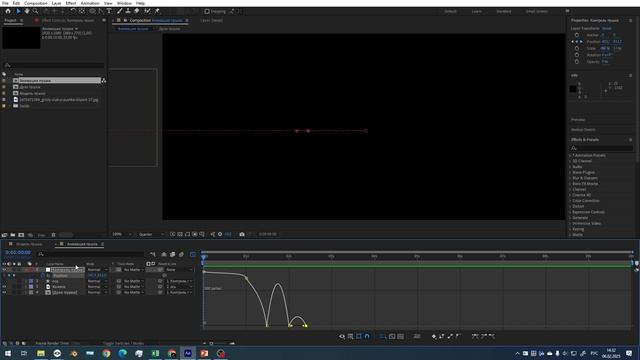Click the Info panel color swatch
Screen dimensions: 640x360
click(573, 89)
